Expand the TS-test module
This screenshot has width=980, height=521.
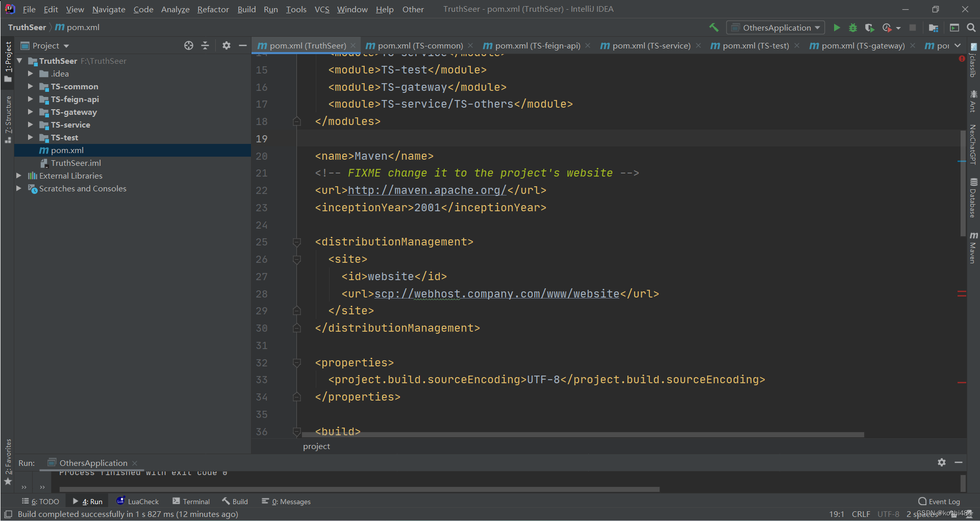coord(31,137)
